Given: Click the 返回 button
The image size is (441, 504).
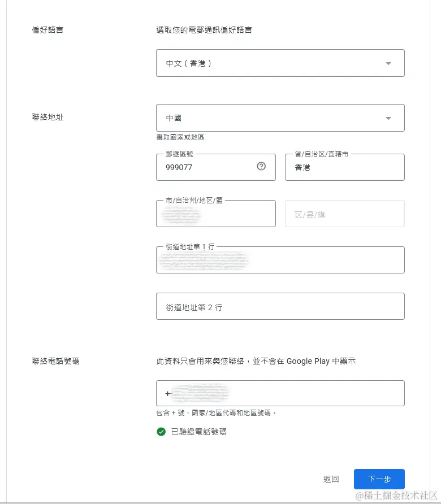Looking at the screenshot, I should point(330,479).
